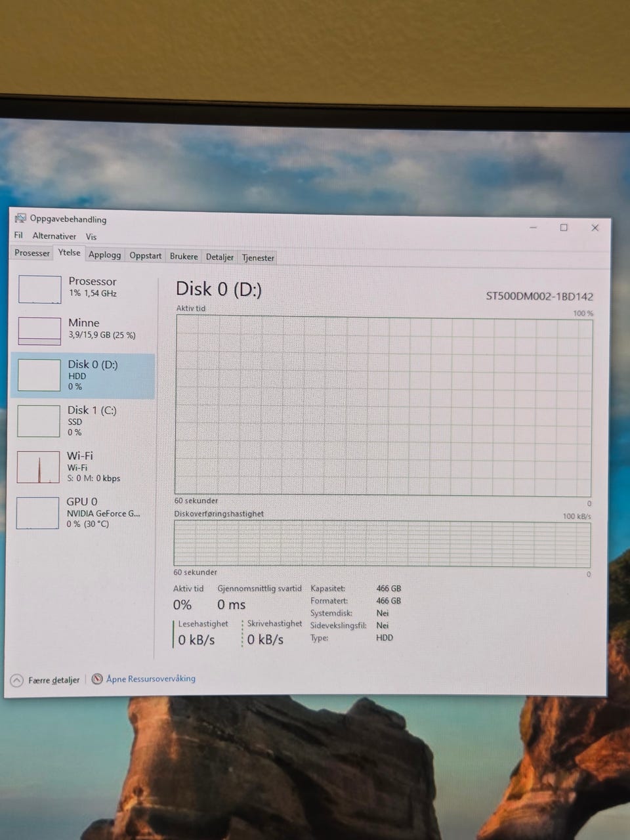Click the Oppgavebehandling title bar icon
Screen dimensions: 630x840
(20, 219)
